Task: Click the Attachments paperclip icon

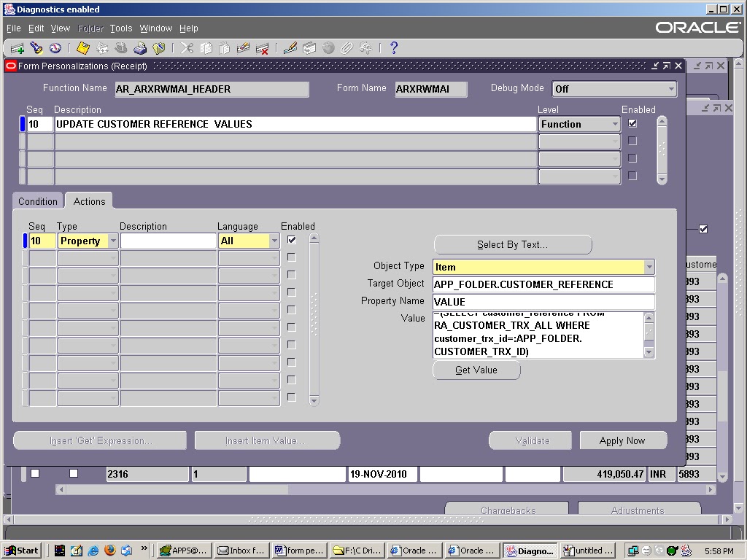Action: pyautogui.click(x=347, y=48)
